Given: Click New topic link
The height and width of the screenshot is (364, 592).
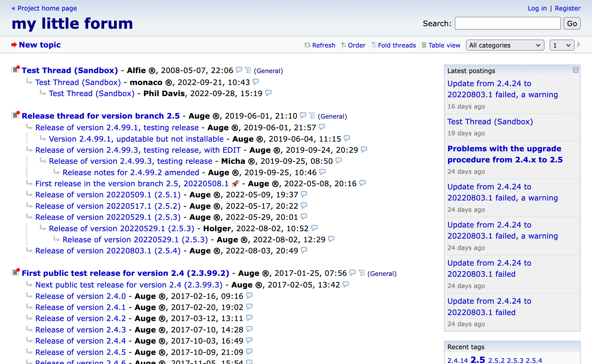Looking at the screenshot, I should tap(40, 45).
